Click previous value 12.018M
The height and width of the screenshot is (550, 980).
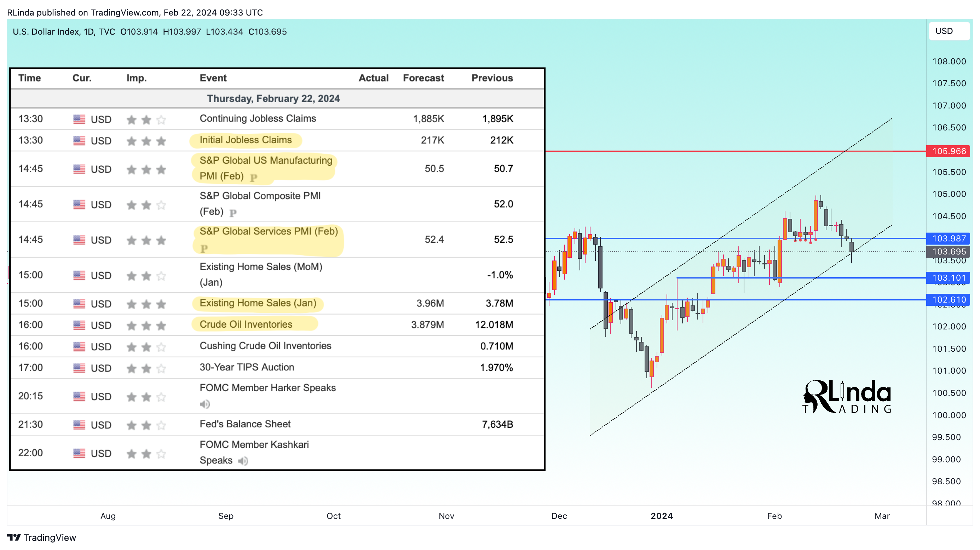[x=494, y=324]
